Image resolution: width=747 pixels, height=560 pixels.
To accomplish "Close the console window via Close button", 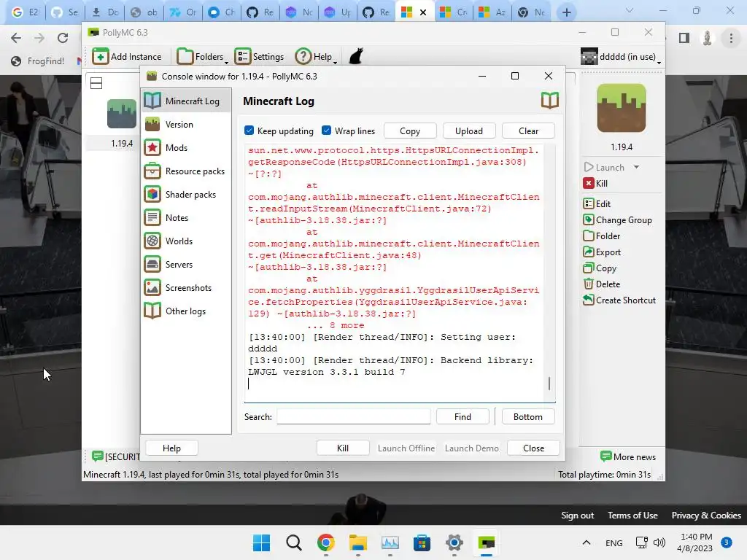I will (533, 448).
